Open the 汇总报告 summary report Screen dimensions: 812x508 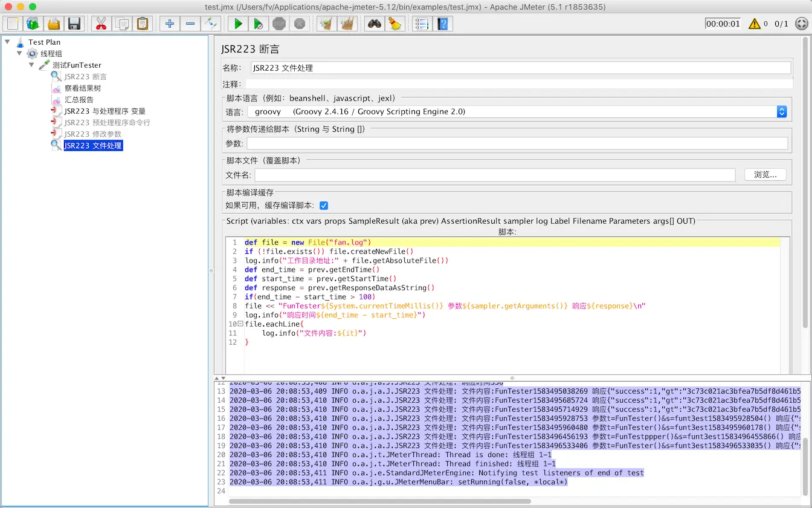pyautogui.click(x=79, y=100)
